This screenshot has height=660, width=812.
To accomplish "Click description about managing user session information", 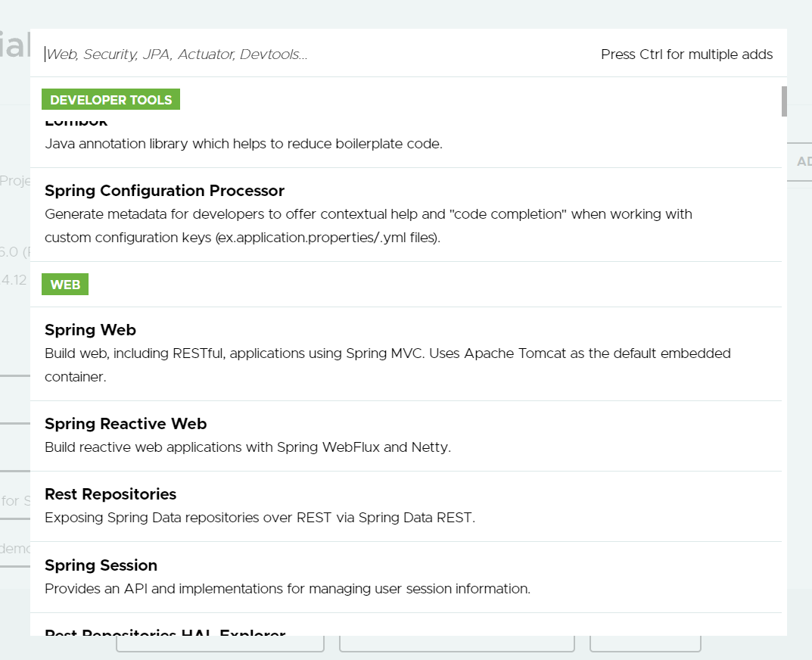I will click(x=288, y=589).
